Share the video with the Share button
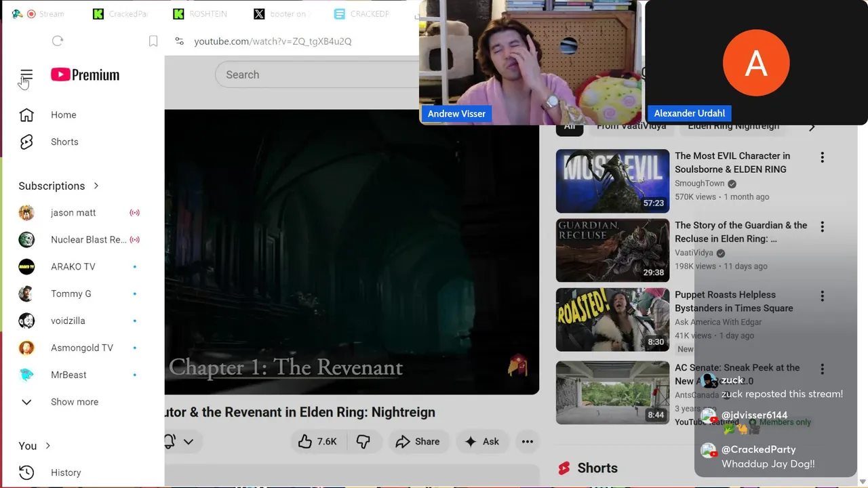 (x=418, y=441)
